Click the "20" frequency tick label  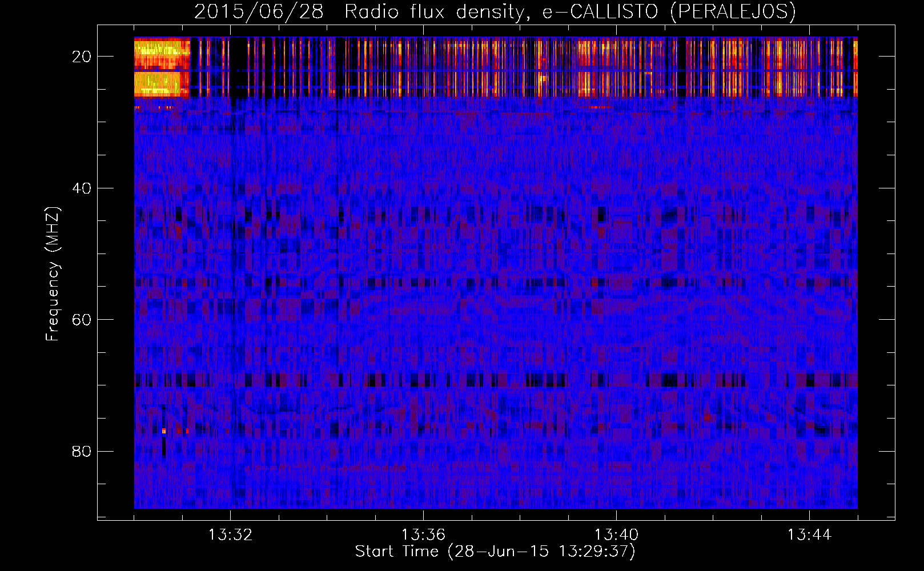[82, 57]
